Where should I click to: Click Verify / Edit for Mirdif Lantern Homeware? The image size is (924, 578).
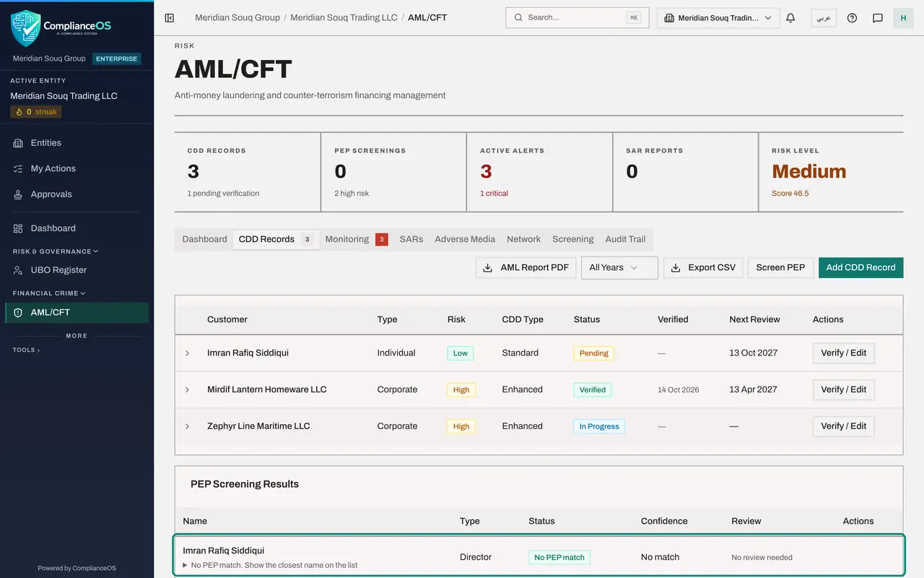pos(844,389)
